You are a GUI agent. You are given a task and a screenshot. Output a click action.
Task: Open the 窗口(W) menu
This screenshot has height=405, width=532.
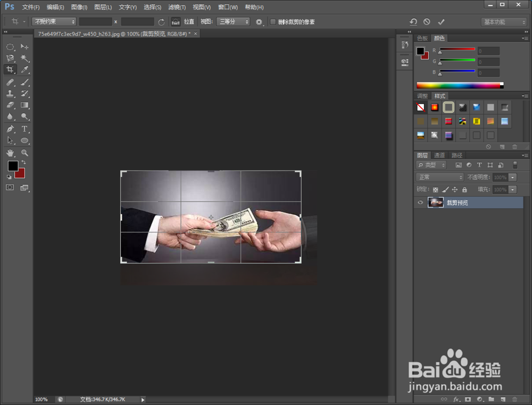coord(228,7)
